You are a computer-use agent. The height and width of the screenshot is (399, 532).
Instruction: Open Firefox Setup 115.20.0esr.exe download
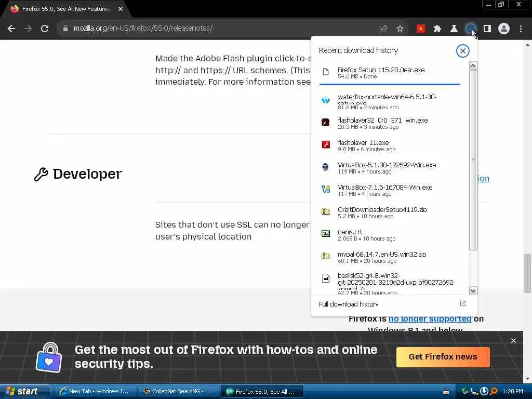(x=390, y=73)
